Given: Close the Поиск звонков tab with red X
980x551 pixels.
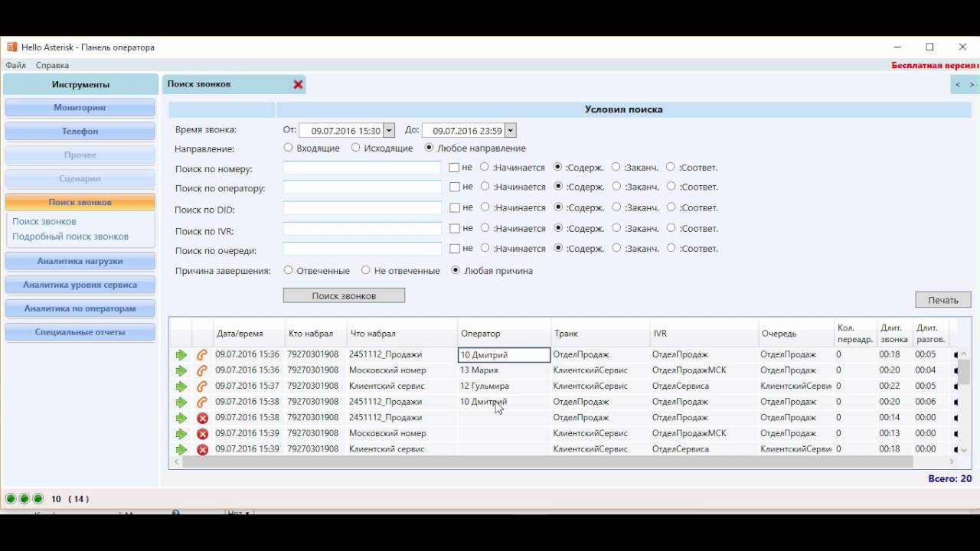Looking at the screenshot, I should tap(299, 84).
